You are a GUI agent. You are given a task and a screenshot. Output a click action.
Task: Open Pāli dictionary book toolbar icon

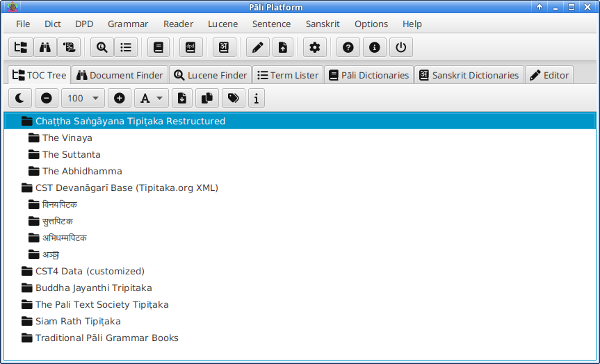point(159,47)
